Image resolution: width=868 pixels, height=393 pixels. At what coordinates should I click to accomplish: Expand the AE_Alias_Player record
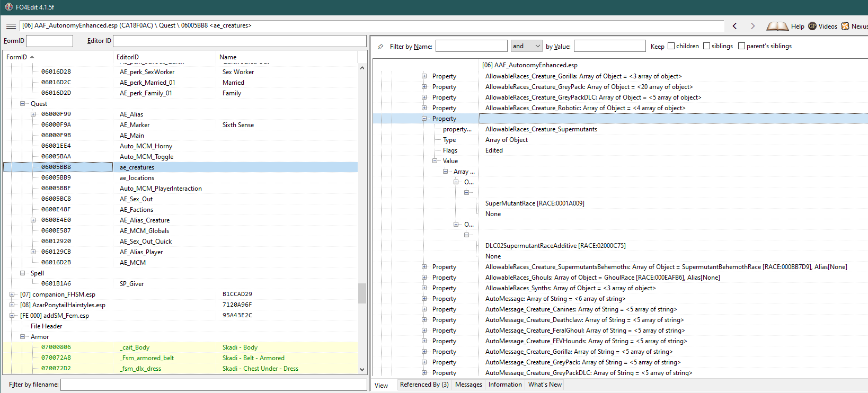(x=33, y=252)
